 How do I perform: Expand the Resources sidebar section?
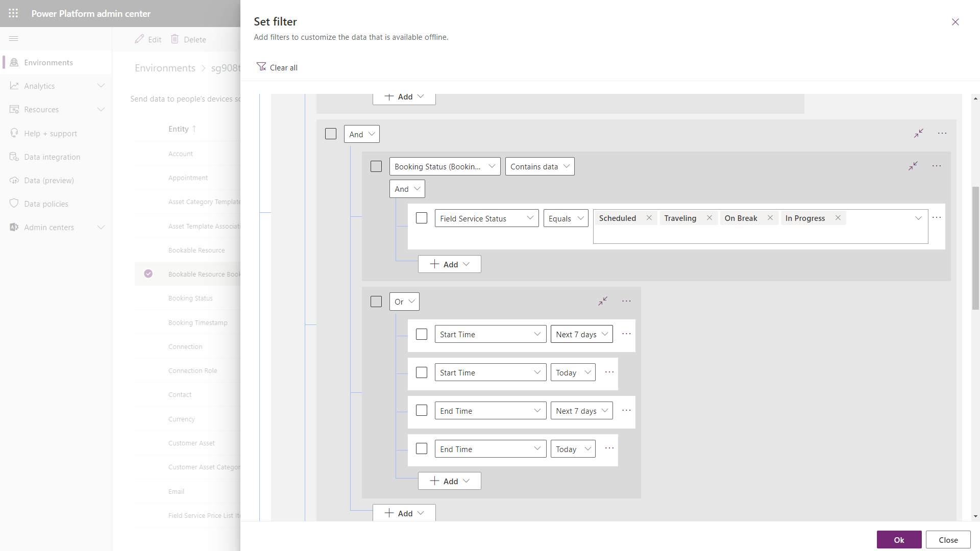[x=101, y=109]
